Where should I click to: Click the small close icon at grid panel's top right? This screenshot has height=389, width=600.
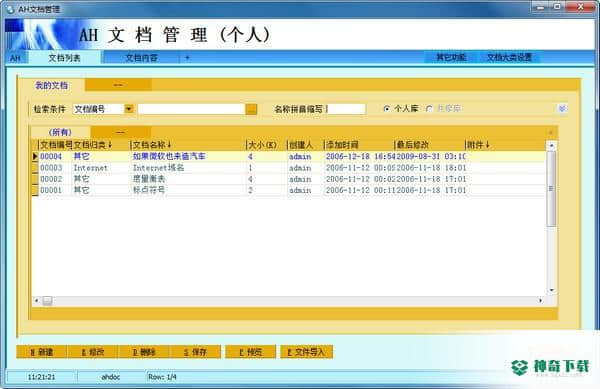point(551,132)
